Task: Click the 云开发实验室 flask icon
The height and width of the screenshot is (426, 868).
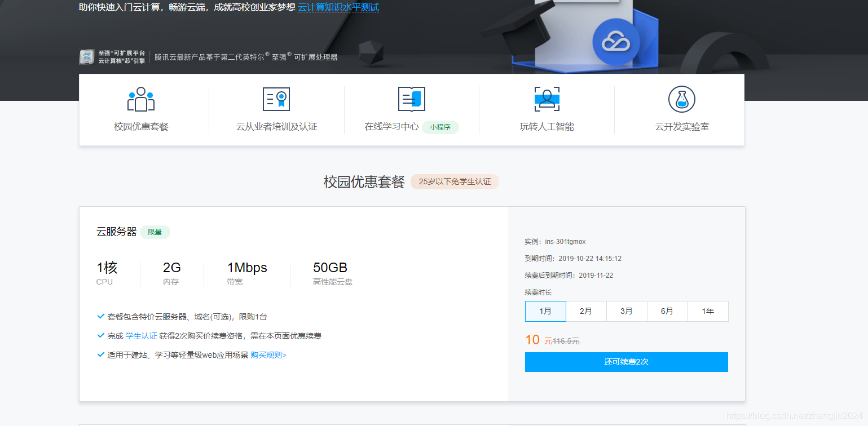Action: pos(682,99)
